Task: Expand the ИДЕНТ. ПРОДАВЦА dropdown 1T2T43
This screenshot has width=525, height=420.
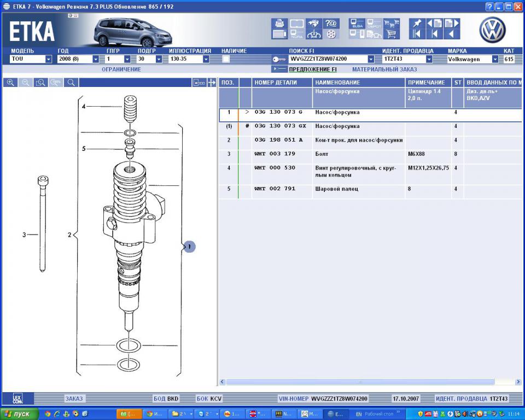Action: click(x=429, y=59)
